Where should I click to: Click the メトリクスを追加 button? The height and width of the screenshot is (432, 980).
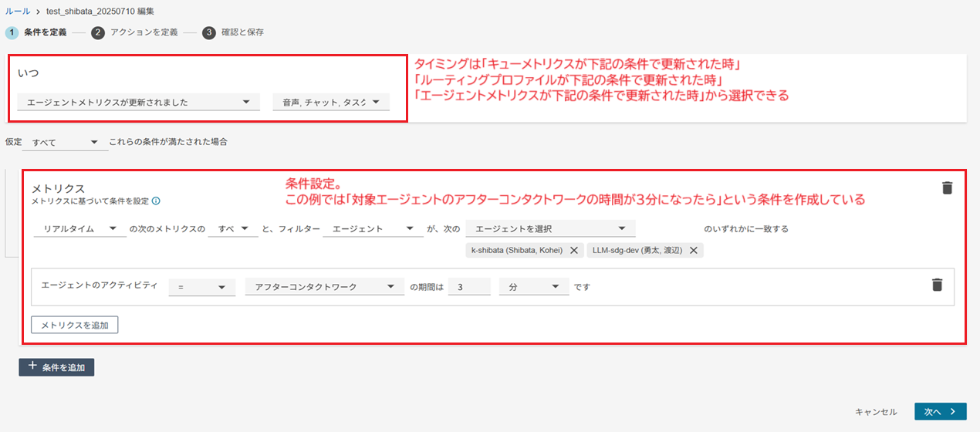tap(75, 325)
